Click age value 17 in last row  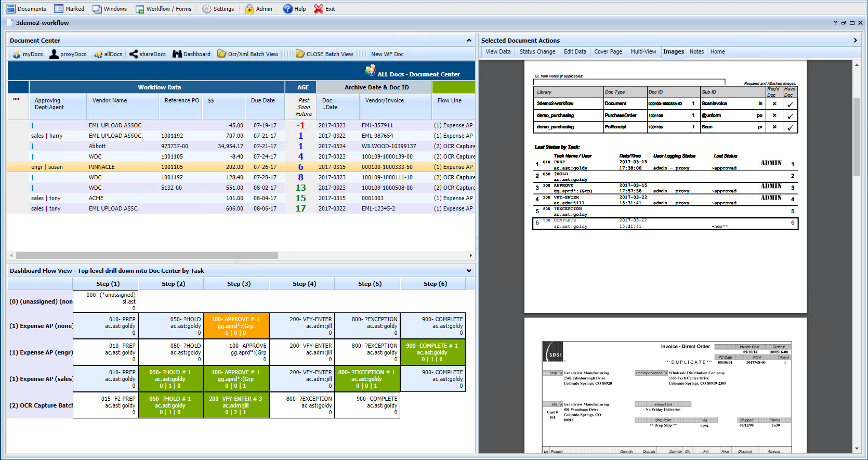click(x=301, y=208)
